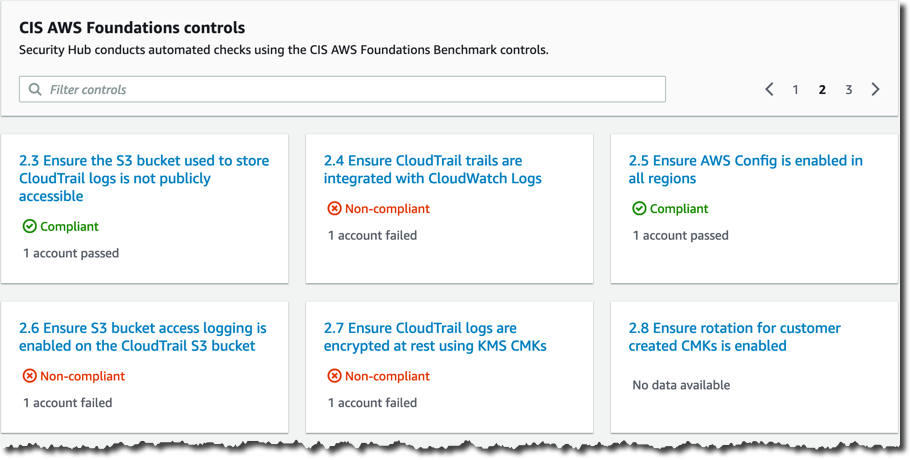Go to next page with right chevron
This screenshot has width=910, height=460.
tap(875, 89)
